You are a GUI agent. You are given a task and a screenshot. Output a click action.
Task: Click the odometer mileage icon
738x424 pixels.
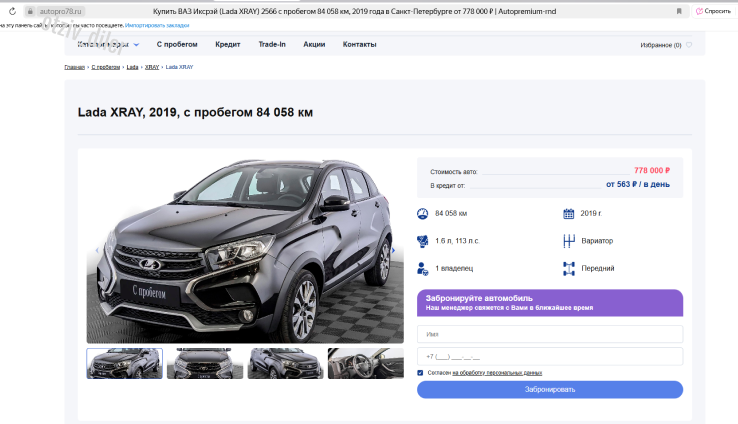pos(423,214)
